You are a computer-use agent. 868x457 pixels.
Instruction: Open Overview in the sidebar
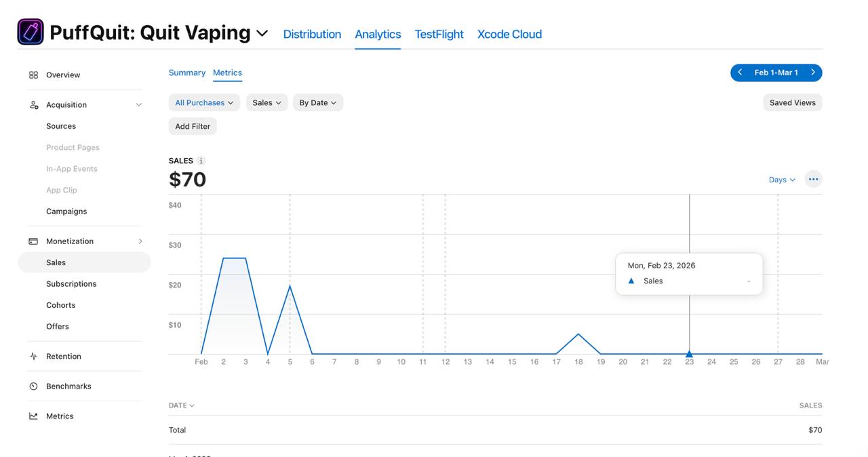tap(63, 75)
